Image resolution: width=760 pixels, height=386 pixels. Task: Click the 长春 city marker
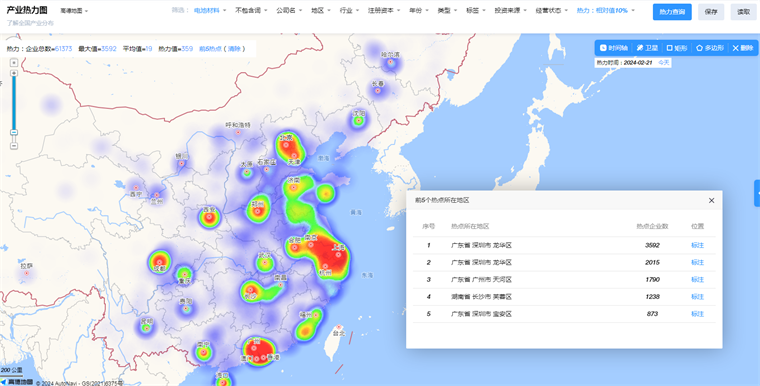pyautogui.click(x=378, y=91)
